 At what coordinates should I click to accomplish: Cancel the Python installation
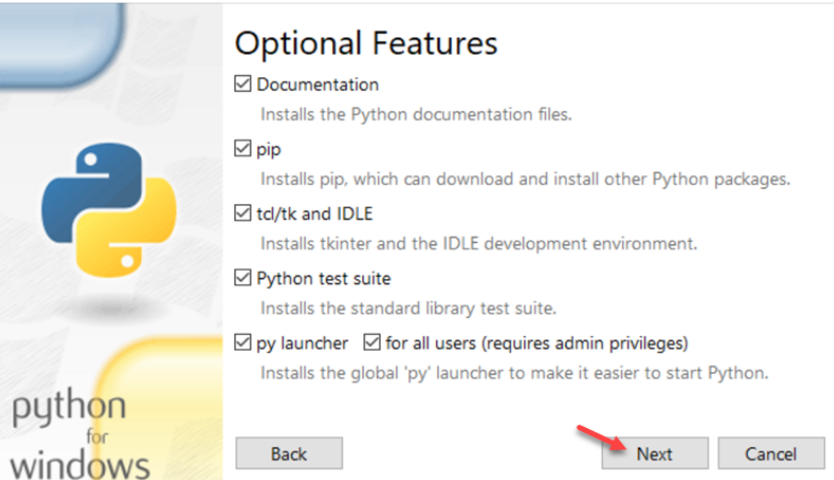(771, 453)
